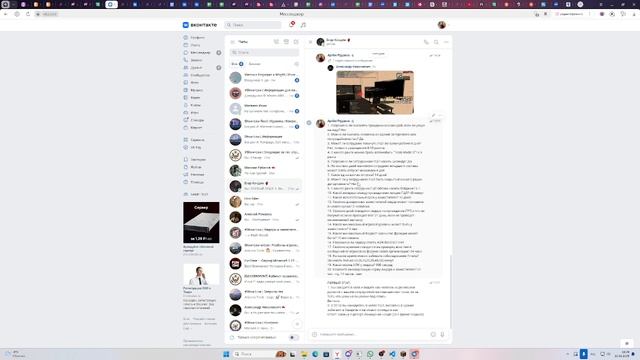The height and width of the screenshot is (360, 640).
Task: Open the currently highlighted chat in the list
Action: click(x=264, y=186)
